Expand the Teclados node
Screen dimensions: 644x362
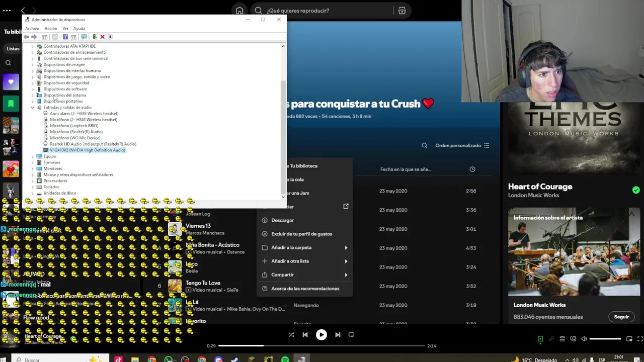click(33, 187)
